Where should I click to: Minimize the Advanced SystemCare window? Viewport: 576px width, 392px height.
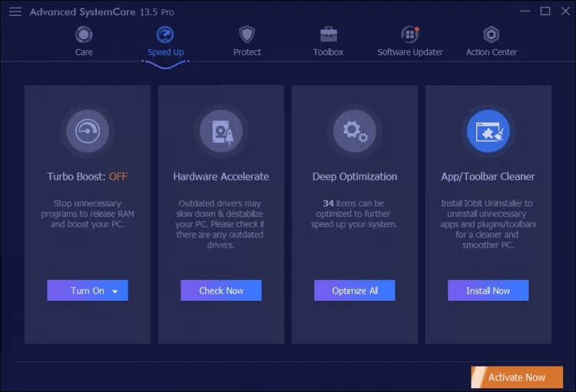[525, 12]
